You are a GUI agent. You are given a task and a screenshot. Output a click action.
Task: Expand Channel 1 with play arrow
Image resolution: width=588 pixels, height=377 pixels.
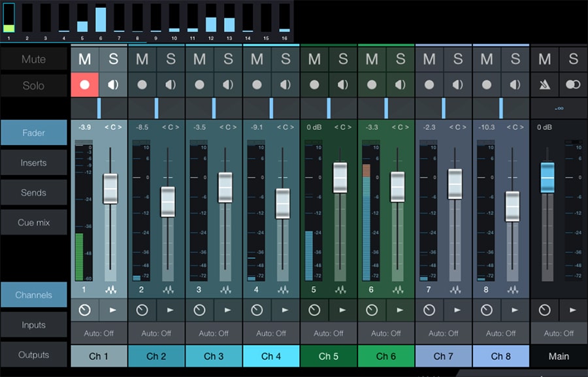[x=113, y=310]
